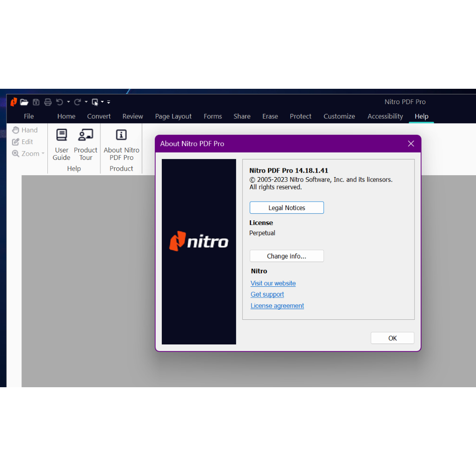Open the Customize Quick Access Toolbar dropdown

[109, 102]
